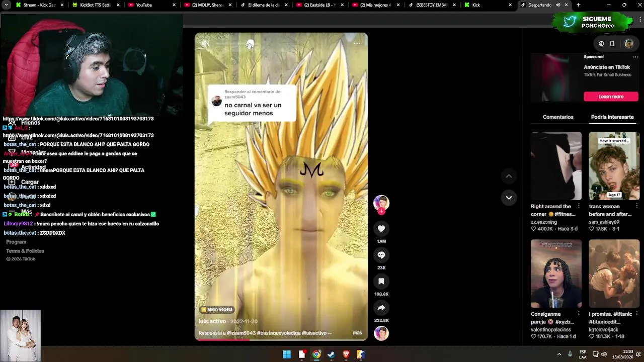Click the 'Program' sidebar link
The width and height of the screenshot is (644, 362).
[16, 242]
